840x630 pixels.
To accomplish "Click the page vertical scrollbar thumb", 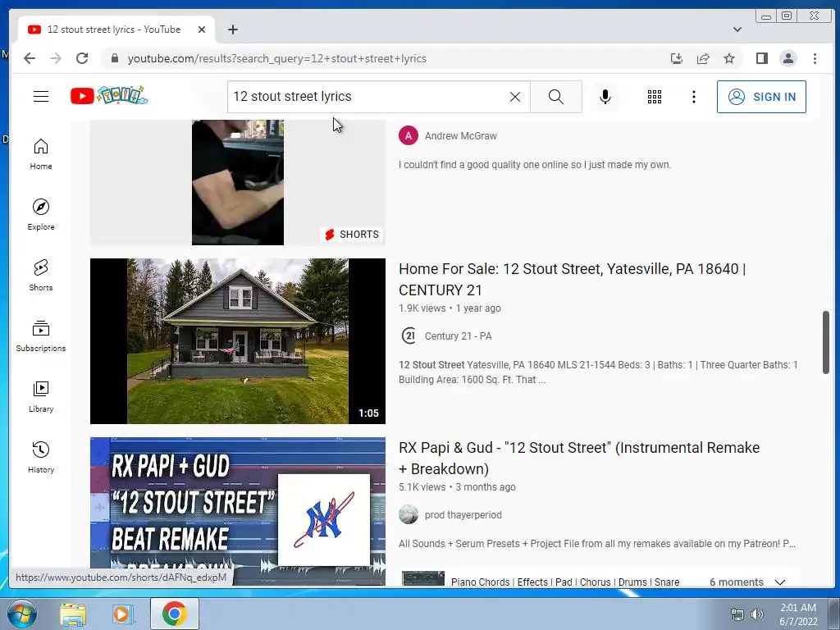I will click(x=825, y=342).
